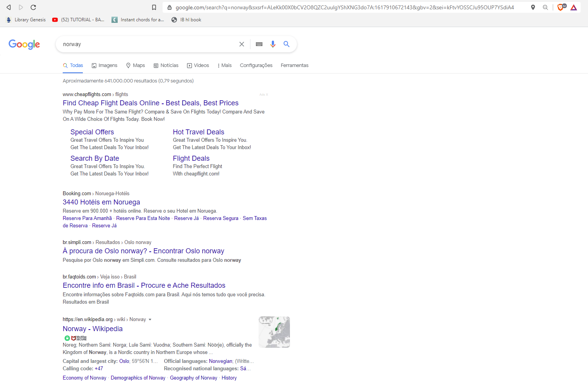Follow the Norwegian language link
Screen dimensions: 588x390
click(x=221, y=361)
